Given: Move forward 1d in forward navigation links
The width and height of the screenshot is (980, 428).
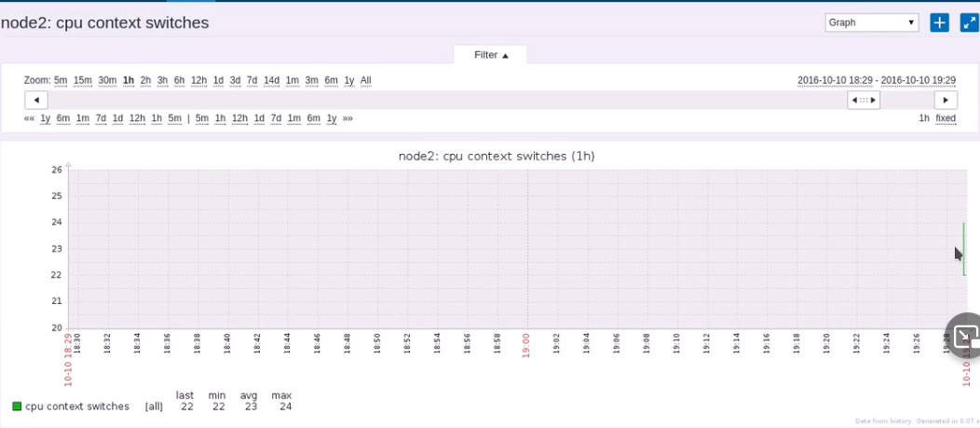Looking at the screenshot, I should (259, 118).
